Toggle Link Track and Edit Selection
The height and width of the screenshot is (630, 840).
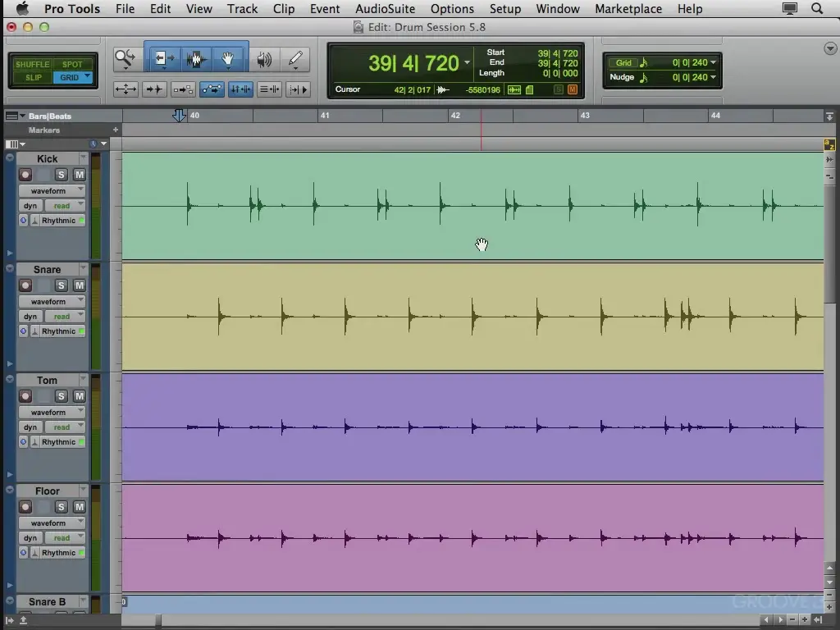tap(269, 89)
